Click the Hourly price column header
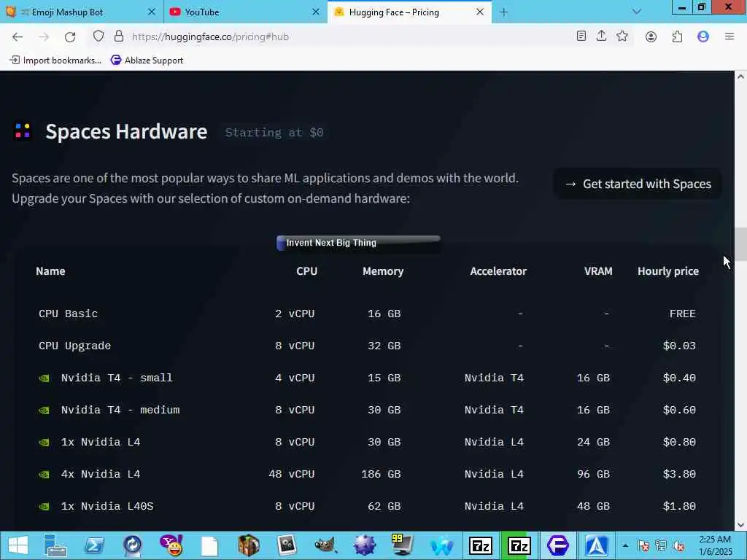Viewport: 747px width, 560px height. click(668, 271)
